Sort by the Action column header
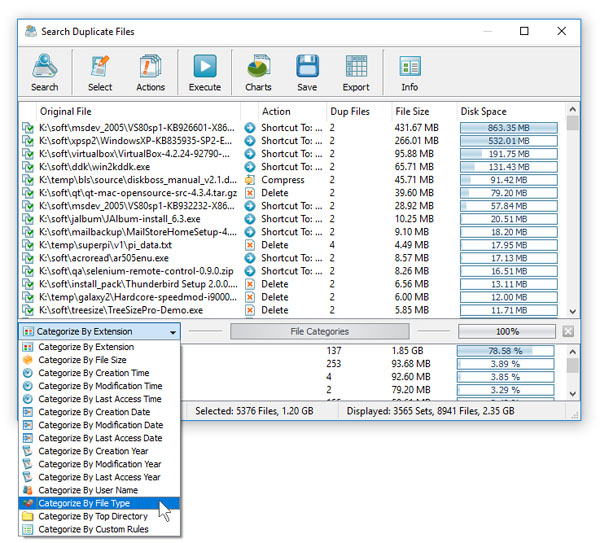The height and width of the screenshot is (543, 600). pyautogui.click(x=292, y=111)
